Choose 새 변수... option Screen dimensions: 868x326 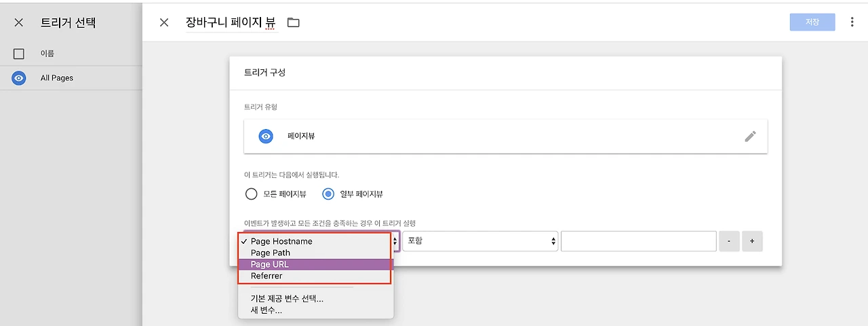click(315, 310)
